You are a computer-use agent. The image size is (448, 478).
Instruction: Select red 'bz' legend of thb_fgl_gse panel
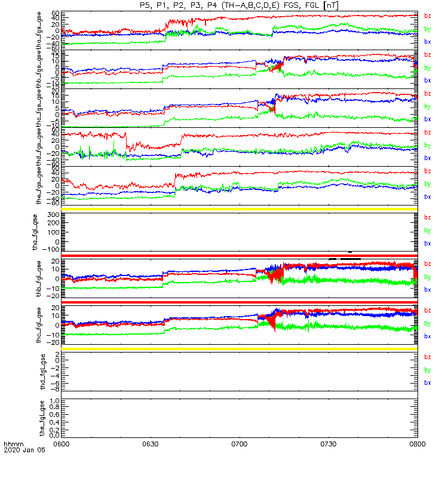coord(428,264)
